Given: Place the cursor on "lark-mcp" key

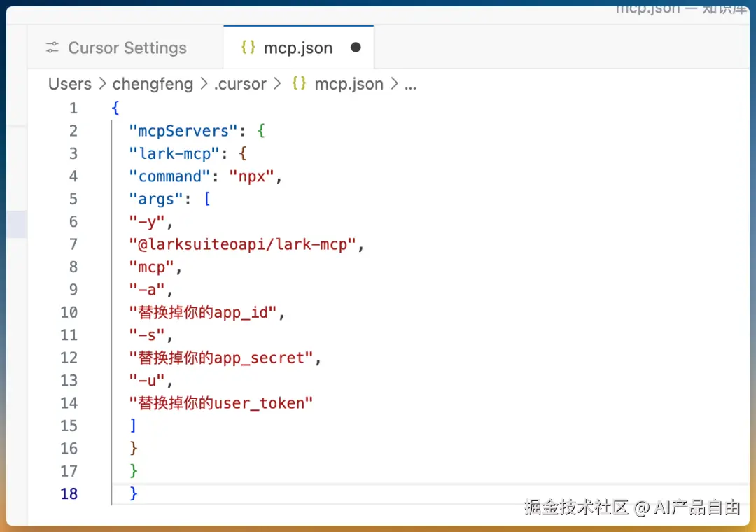Looking at the screenshot, I should [x=174, y=154].
